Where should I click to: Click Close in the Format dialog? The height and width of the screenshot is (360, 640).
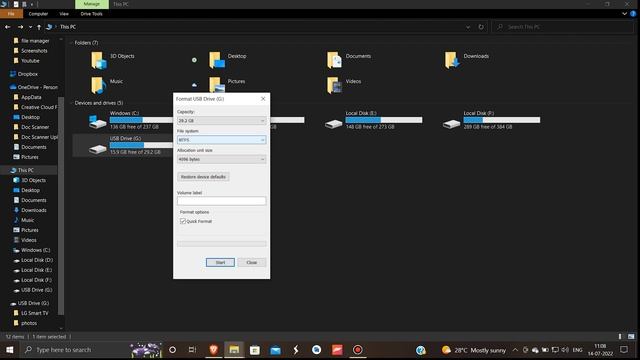[251, 262]
